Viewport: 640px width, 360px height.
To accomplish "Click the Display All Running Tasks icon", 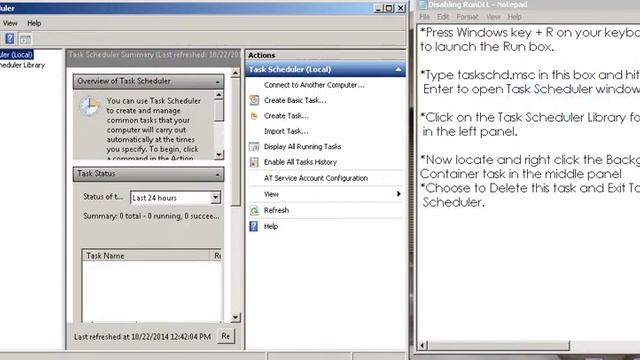I will pyautogui.click(x=254, y=147).
